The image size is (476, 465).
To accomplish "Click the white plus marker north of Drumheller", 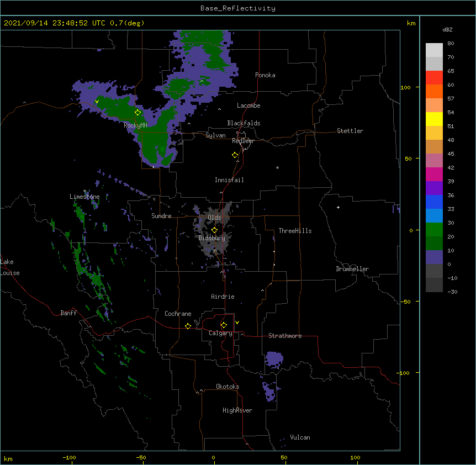I will 338,207.
